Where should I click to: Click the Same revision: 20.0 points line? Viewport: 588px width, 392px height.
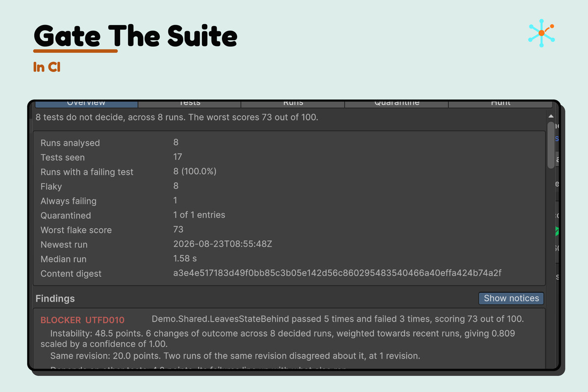pos(235,356)
